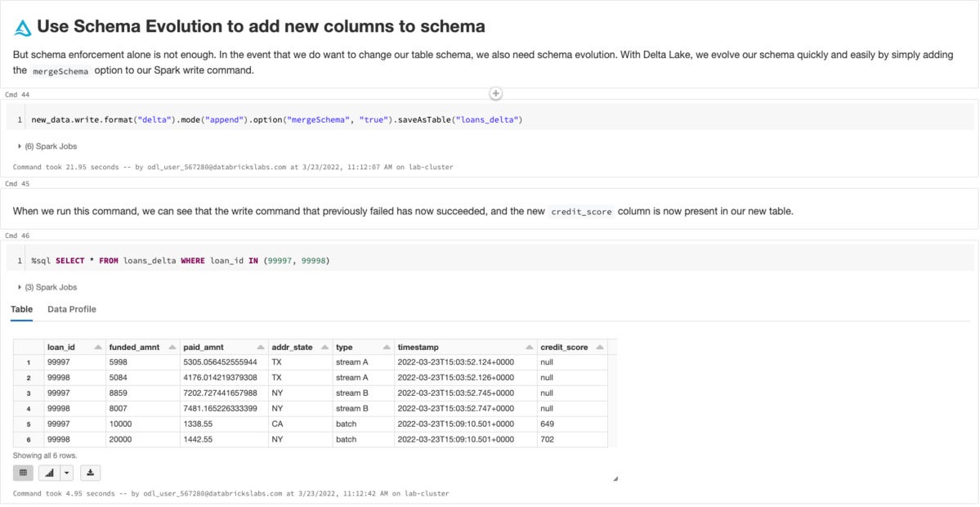
Task: Click 'stream B' in row 3
Action: pos(352,393)
